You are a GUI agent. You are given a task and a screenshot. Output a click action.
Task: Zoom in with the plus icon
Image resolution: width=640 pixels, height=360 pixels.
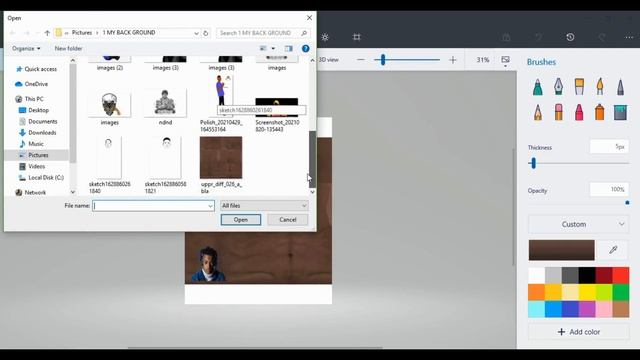453,60
